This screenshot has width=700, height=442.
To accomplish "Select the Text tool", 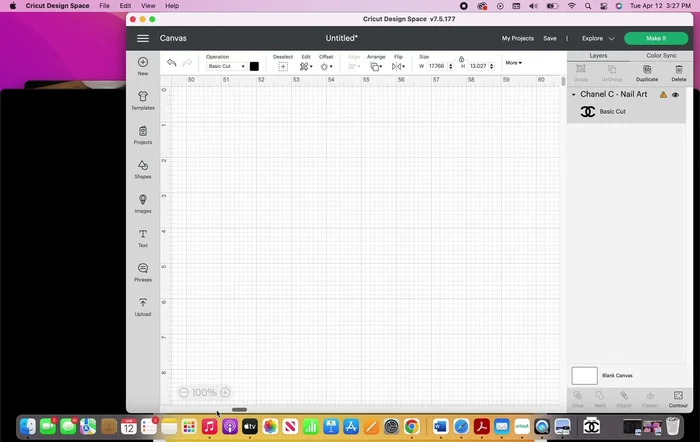I will click(x=143, y=238).
